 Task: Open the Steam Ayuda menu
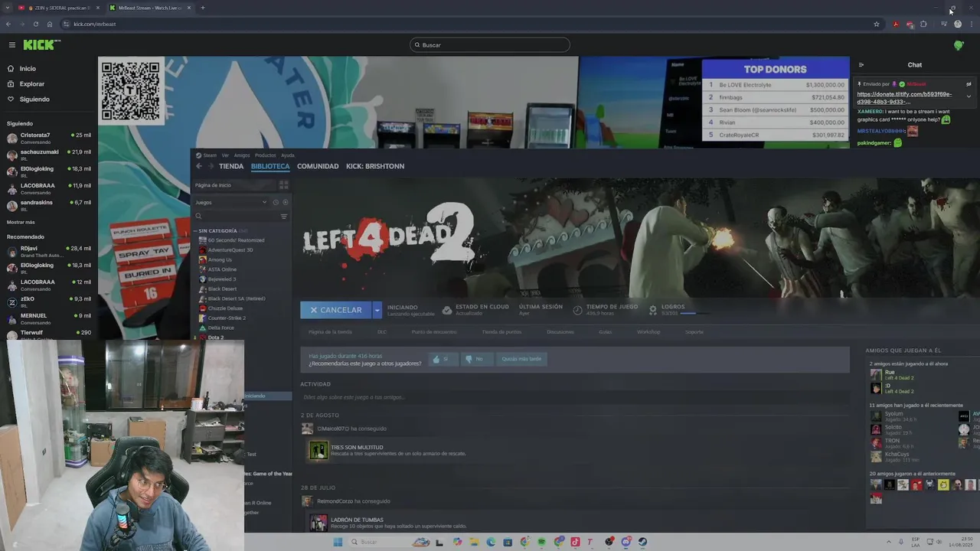pos(288,155)
